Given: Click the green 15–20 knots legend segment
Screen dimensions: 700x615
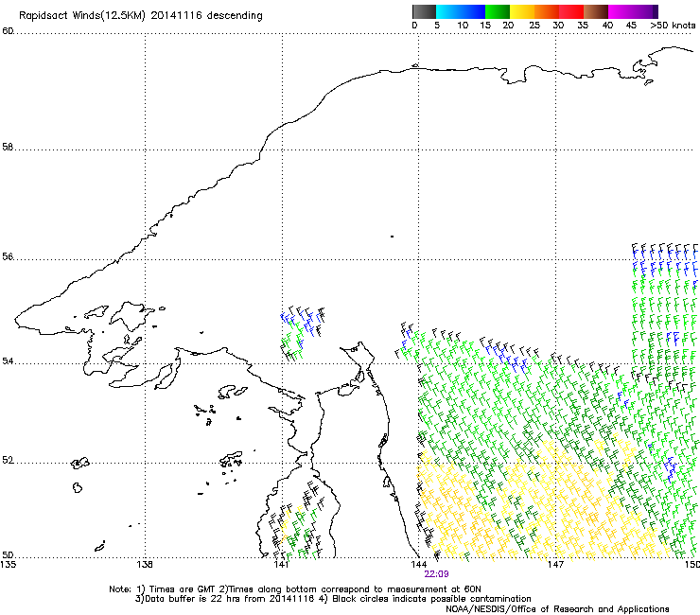Looking at the screenshot, I should 497,11.
